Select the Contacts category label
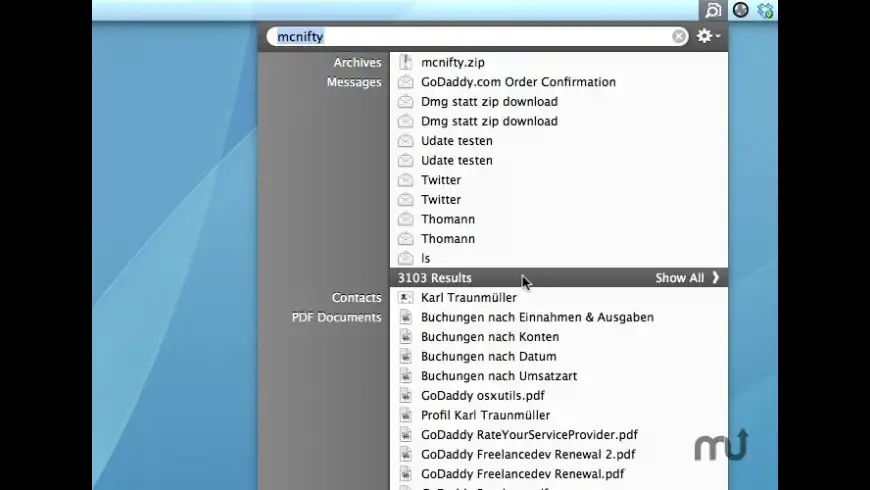 click(357, 297)
